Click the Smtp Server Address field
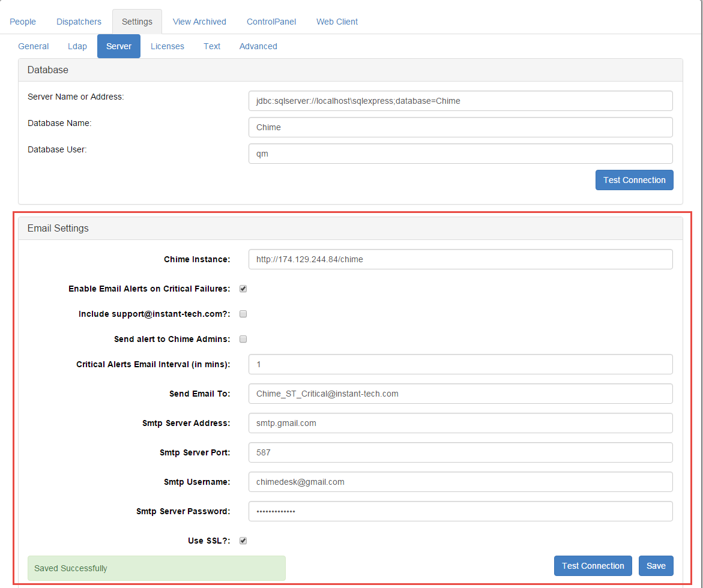The width and height of the screenshot is (703, 588). tap(460, 423)
